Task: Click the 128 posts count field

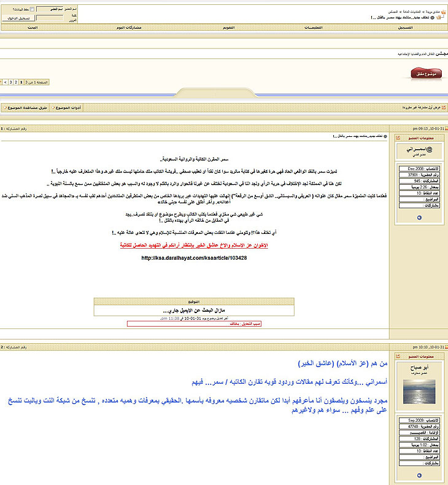Action: tap(419, 438)
